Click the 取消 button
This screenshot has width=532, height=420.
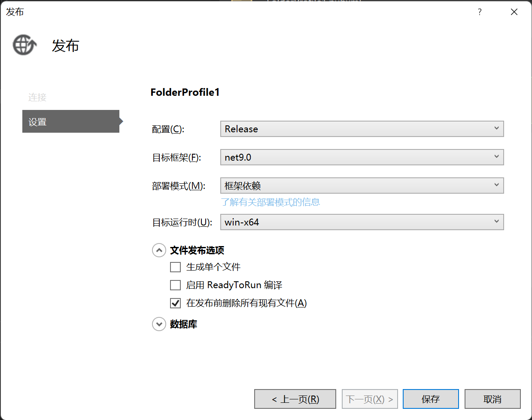pos(492,399)
